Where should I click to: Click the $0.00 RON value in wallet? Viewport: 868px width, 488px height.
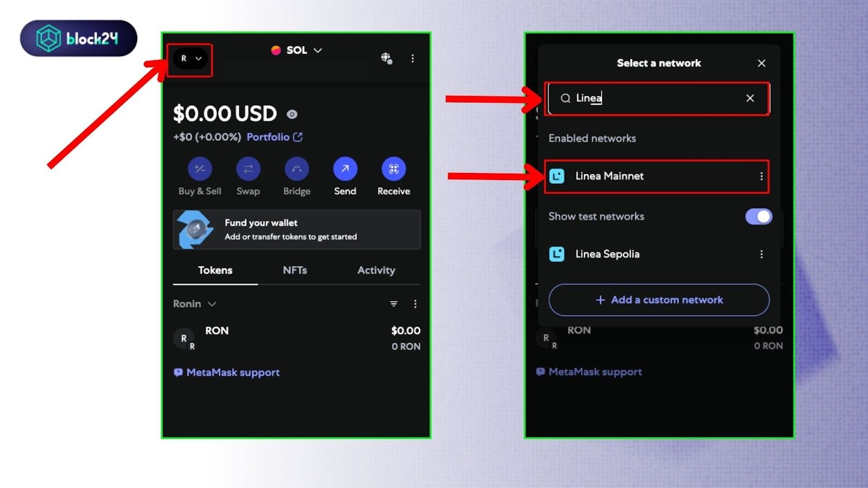click(x=406, y=331)
